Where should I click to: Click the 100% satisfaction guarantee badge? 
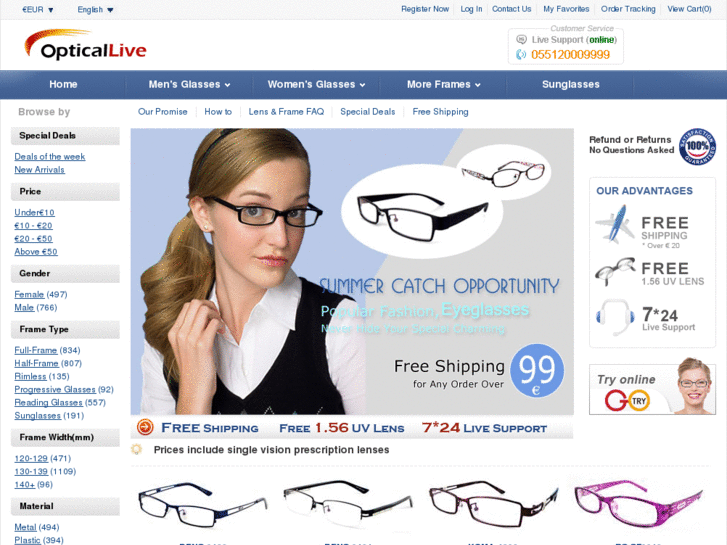coord(697,147)
